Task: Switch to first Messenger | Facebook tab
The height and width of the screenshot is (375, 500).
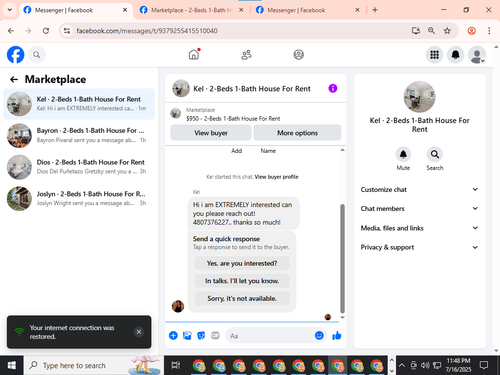Action: (75, 10)
